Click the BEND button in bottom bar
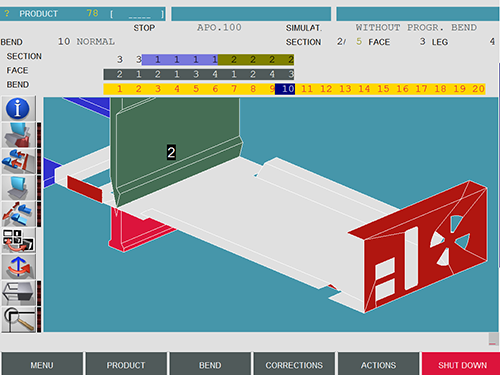 [210, 364]
